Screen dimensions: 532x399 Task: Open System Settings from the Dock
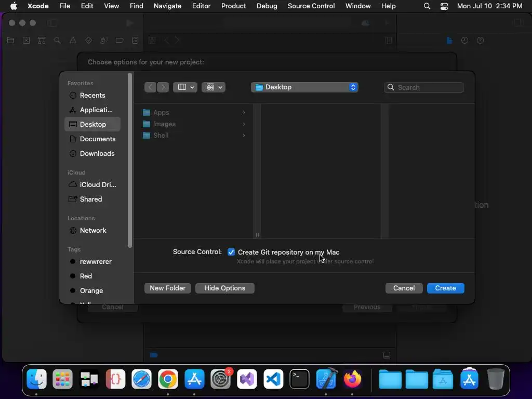pyautogui.click(x=220, y=379)
